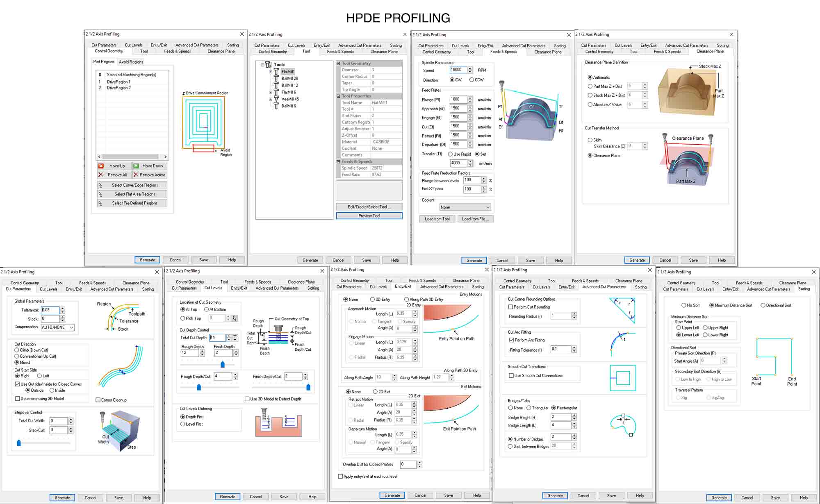Expand the FlatMill1 tree node

click(271, 72)
